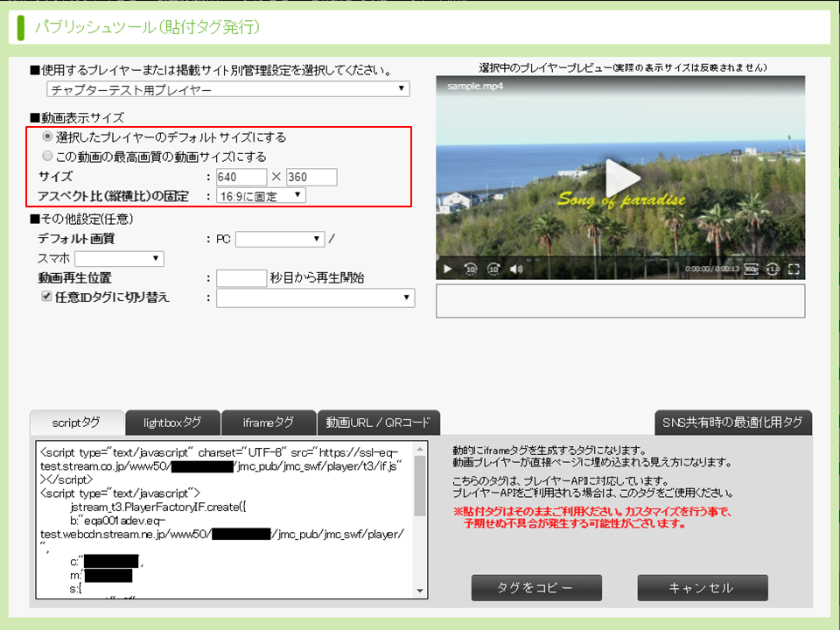Open the 動画URL / QRコード tab
Screen dimensions: 840x630
(378, 423)
